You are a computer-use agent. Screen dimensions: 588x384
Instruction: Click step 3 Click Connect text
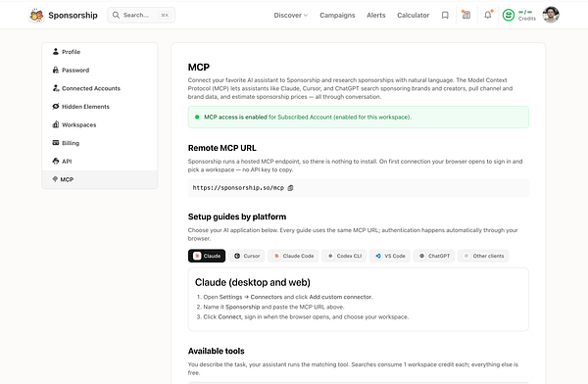(x=306, y=316)
